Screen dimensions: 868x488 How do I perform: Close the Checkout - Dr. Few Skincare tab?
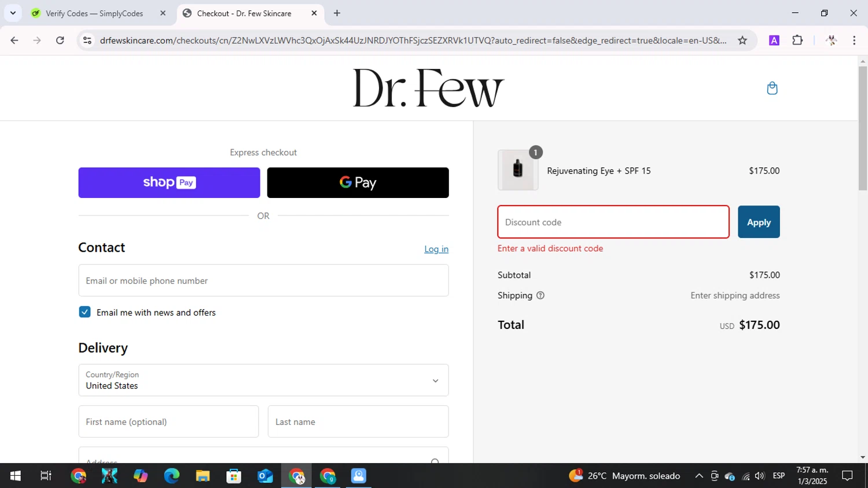point(314,13)
